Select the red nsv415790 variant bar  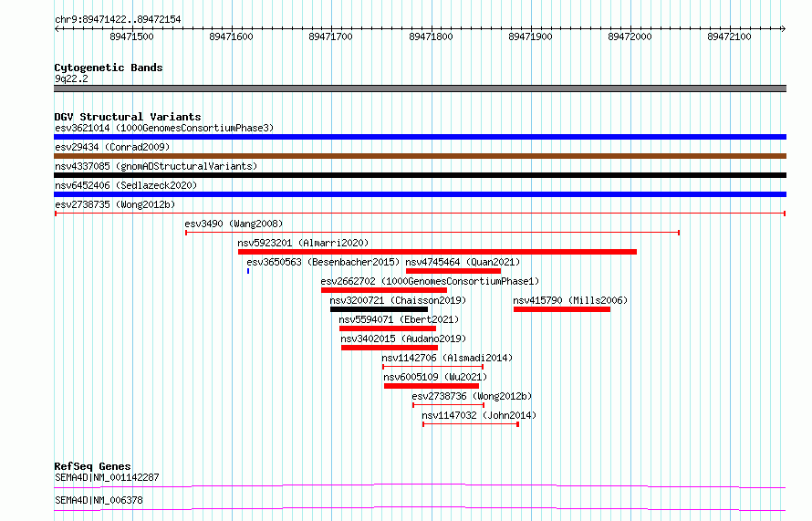pyautogui.click(x=562, y=309)
